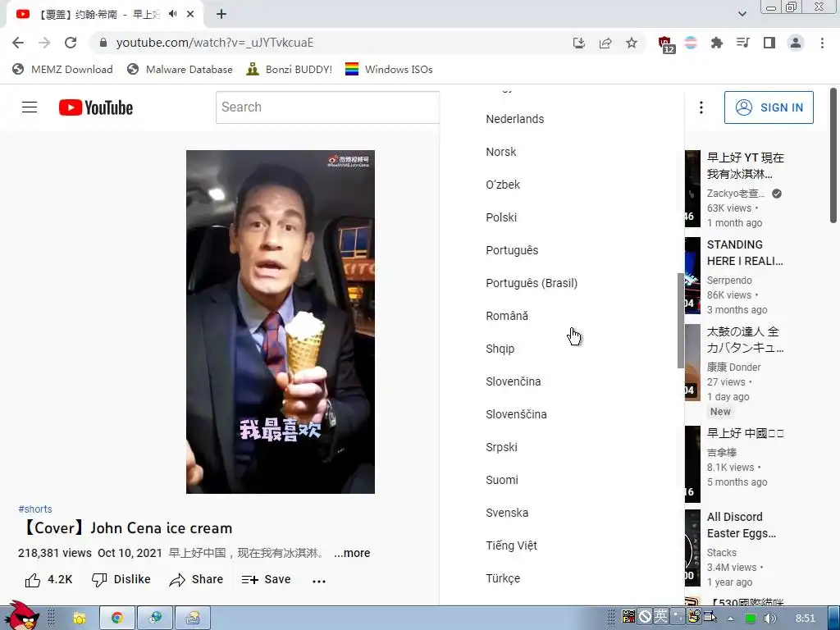Expand description with ...more

352,553
